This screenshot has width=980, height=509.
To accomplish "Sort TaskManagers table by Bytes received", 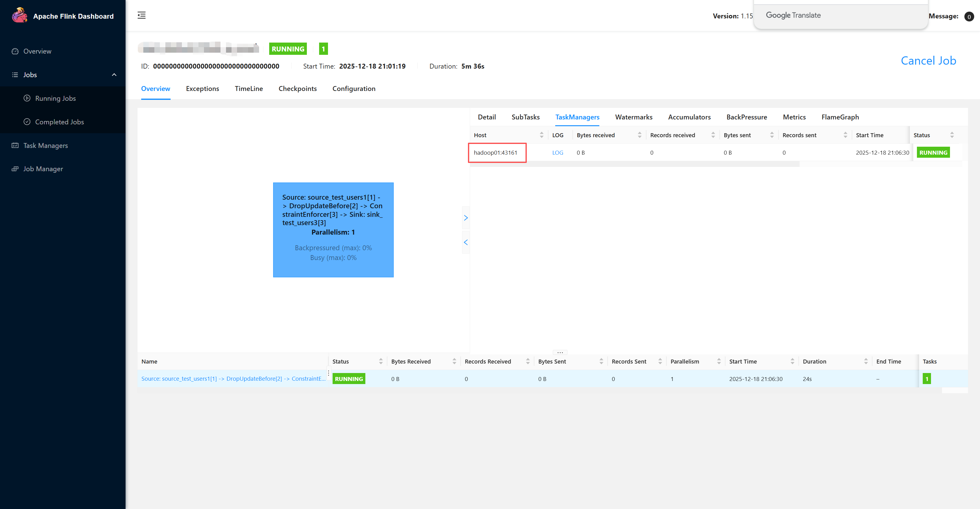I will pyautogui.click(x=639, y=135).
